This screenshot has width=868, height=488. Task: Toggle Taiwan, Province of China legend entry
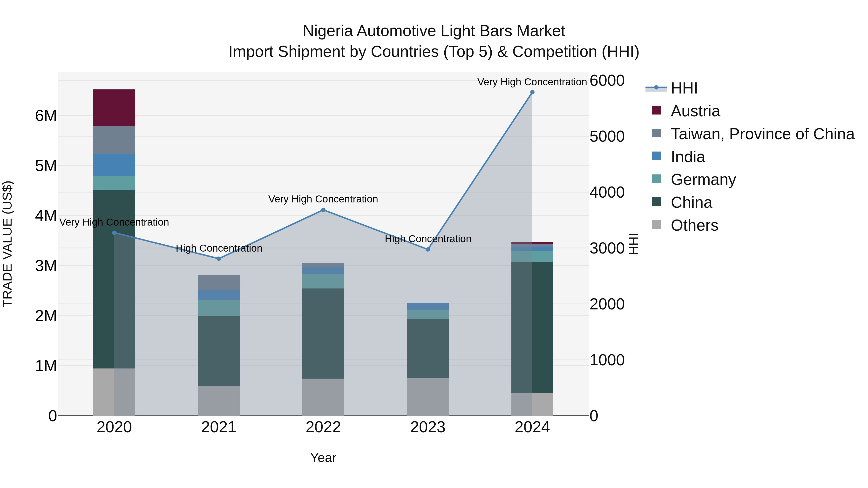point(753,134)
